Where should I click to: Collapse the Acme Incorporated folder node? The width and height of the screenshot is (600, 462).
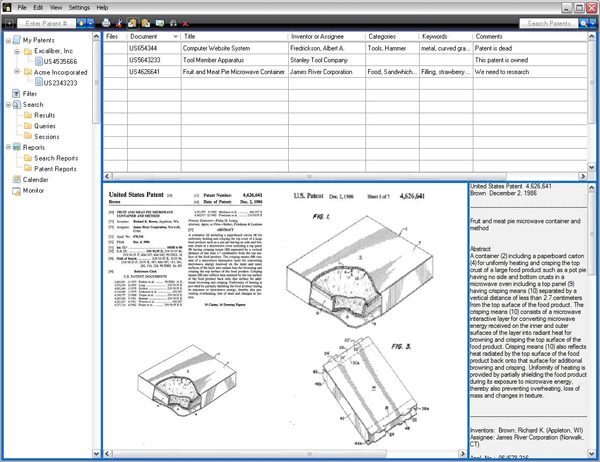(x=17, y=72)
